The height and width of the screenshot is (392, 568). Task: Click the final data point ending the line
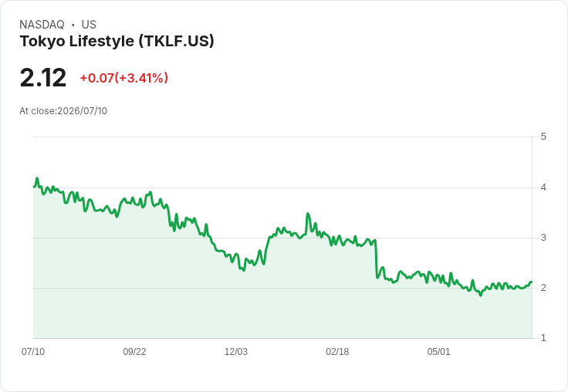(x=531, y=282)
